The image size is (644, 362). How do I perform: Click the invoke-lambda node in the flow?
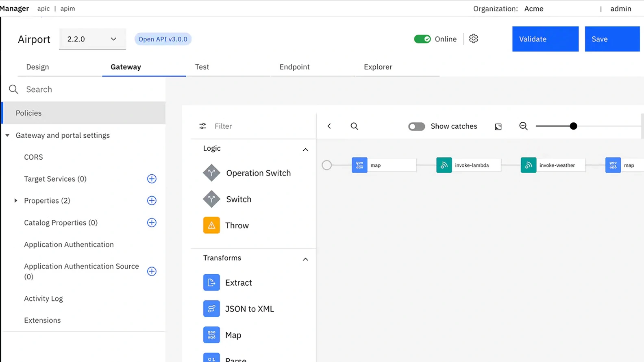[x=468, y=165]
